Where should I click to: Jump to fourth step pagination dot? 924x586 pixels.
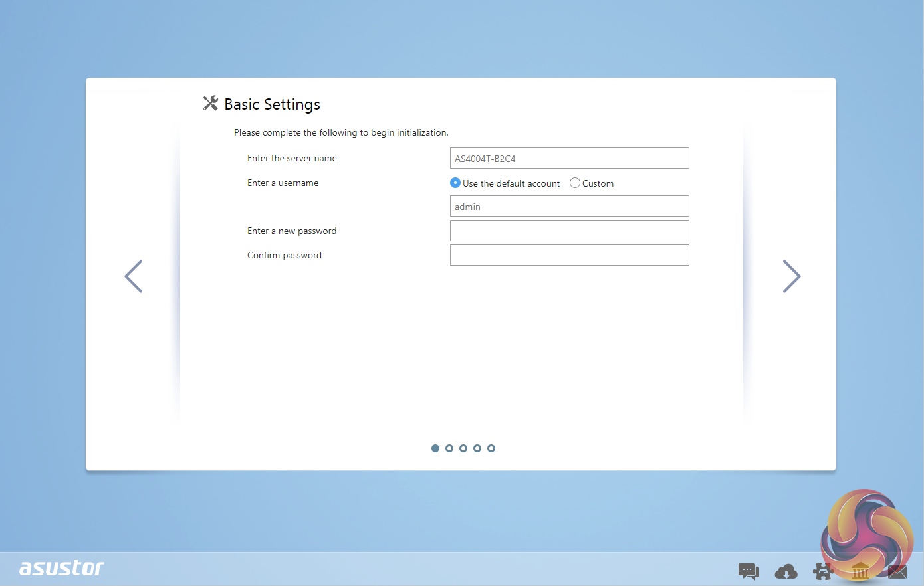pos(477,448)
